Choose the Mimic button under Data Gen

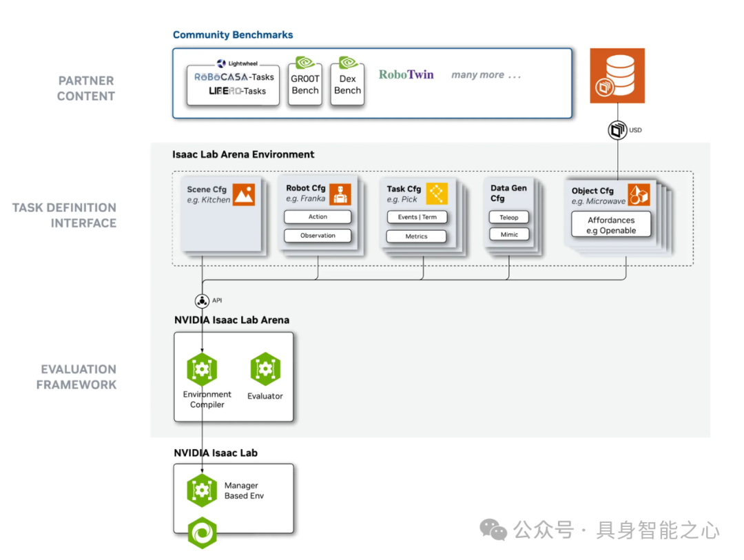pos(509,234)
